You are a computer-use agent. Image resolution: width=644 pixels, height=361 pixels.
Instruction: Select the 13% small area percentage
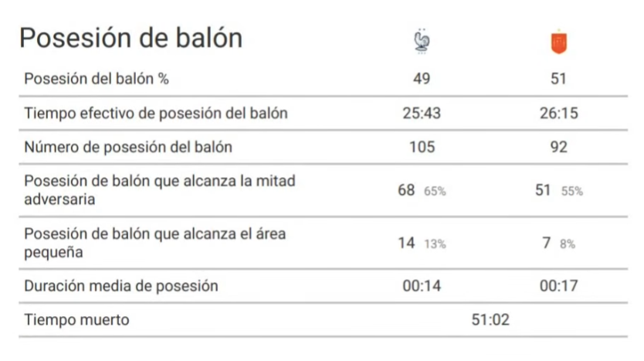pos(435,244)
